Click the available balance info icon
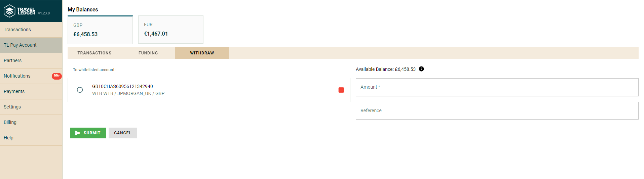Viewport: 644px width, 179px height. coord(421,69)
